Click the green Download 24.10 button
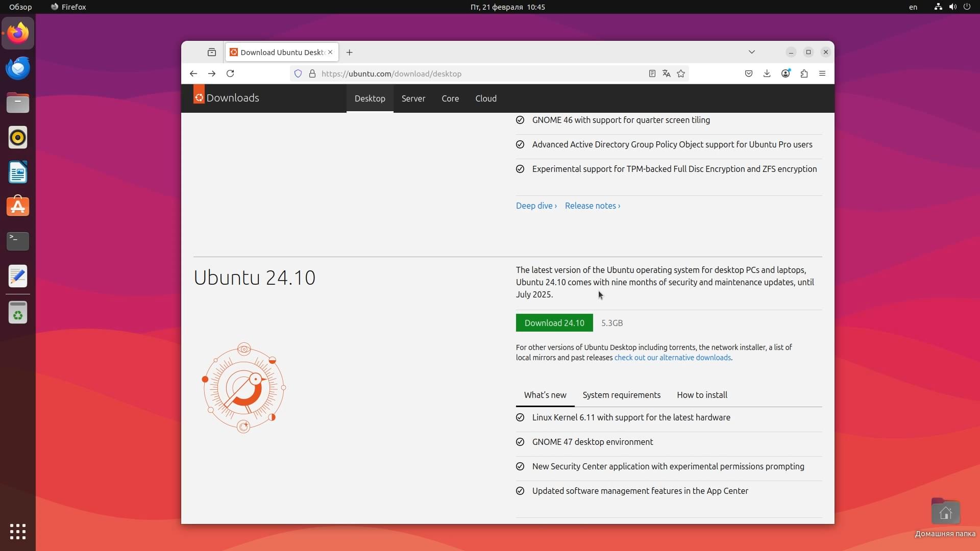 pos(554,323)
